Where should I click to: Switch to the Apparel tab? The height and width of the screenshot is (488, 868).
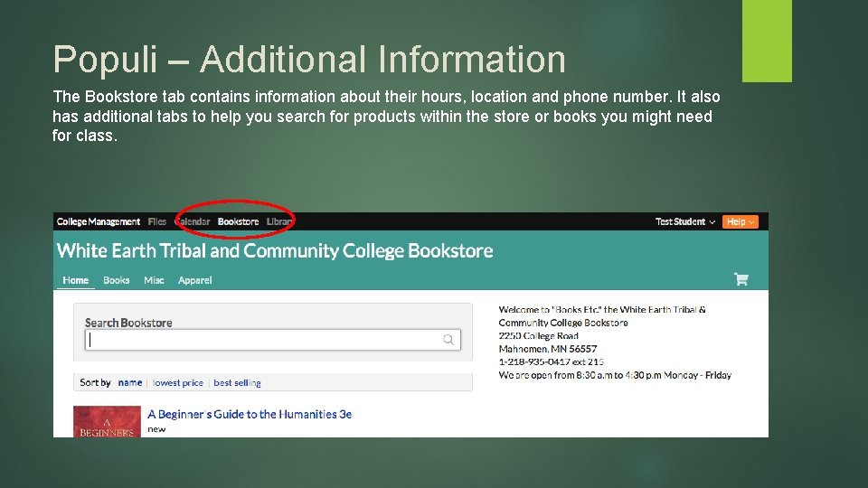coord(195,280)
